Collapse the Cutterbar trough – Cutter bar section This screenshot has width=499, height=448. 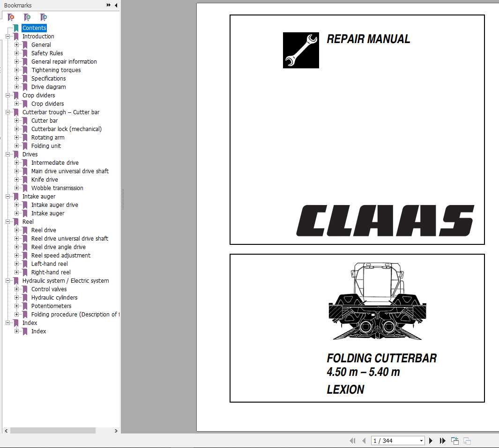[7, 112]
